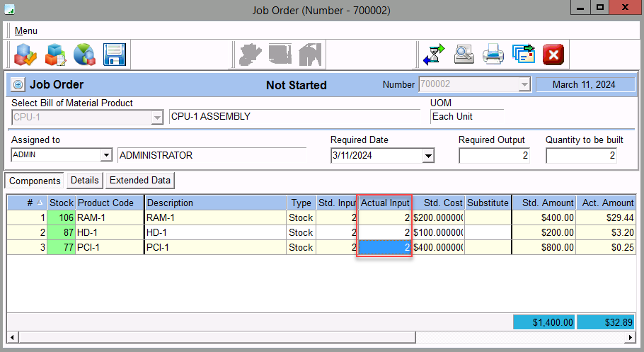
Task: Print the job order using printer icon
Action: pos(493,55)
